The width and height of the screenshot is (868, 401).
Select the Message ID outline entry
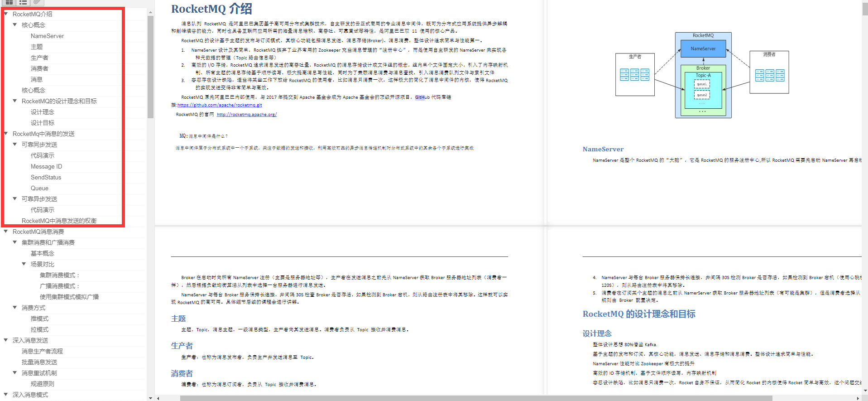[x=46, y=166]
